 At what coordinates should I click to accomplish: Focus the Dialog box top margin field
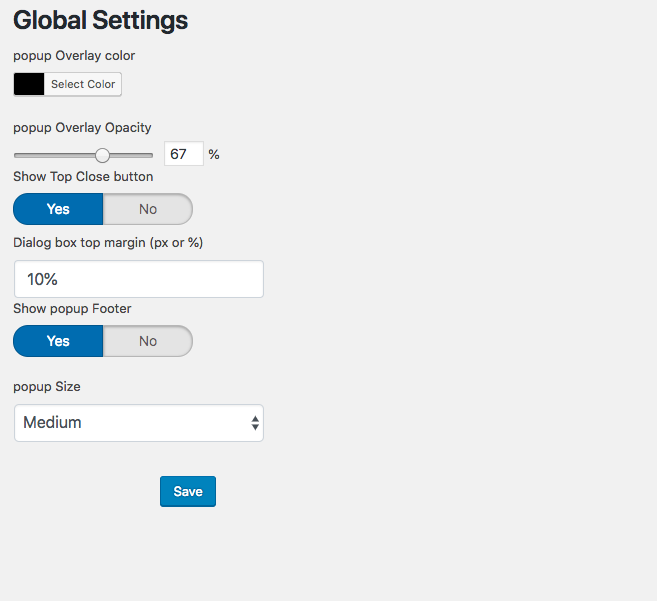pyautogui.click(x=139, y=279)
